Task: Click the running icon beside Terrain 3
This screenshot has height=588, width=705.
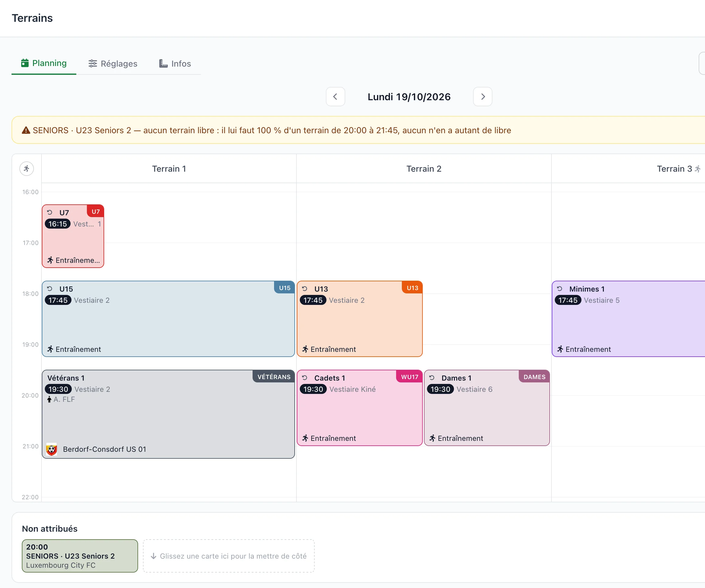Action: [x=698, y=169]
